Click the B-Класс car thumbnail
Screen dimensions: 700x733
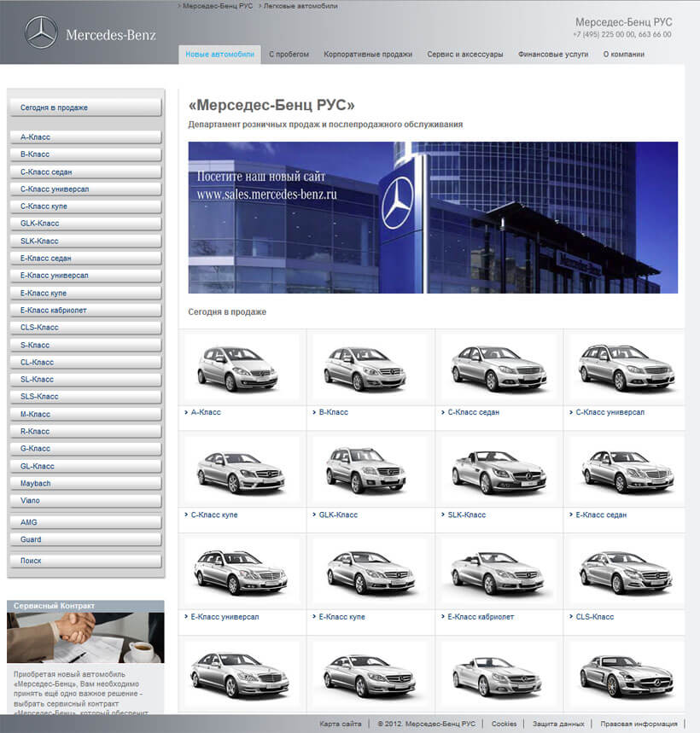pyautogui.click(x=370, y=368)
